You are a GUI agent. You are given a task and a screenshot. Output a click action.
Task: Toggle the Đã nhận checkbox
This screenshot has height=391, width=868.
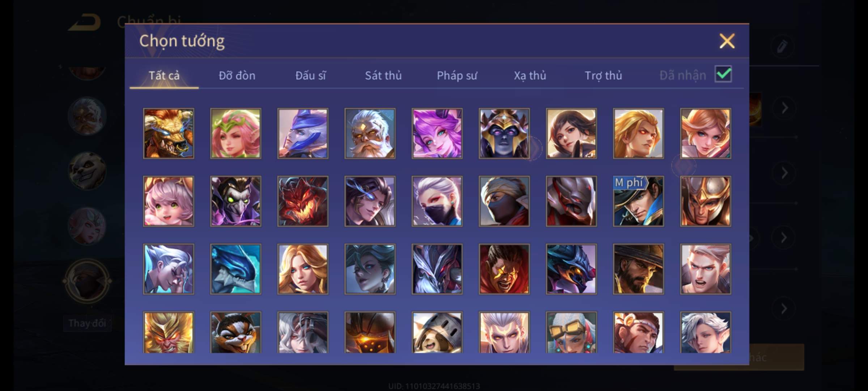coord(723,74)
